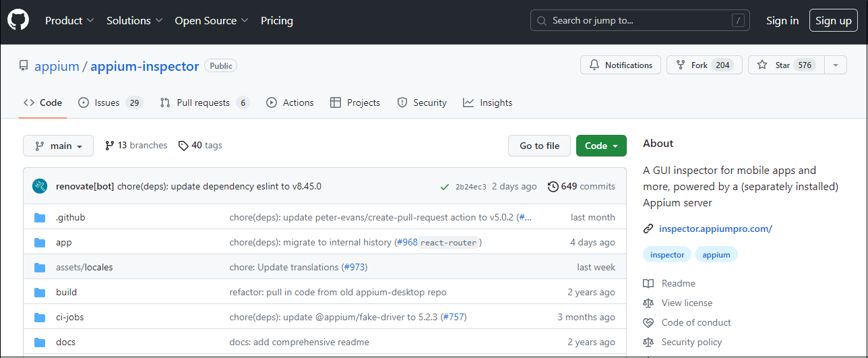Click the renovate[bot] avatar icon
Screen dimensions: 868x358
tap(40, 186)
